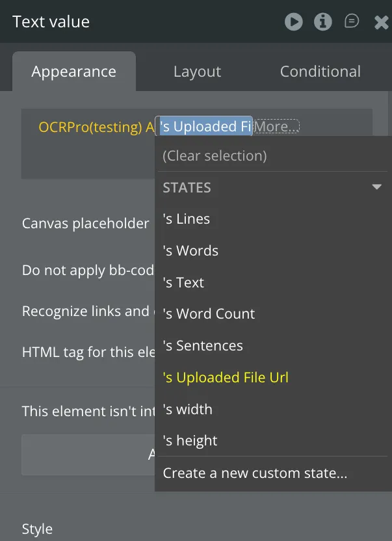Image resolution: width=392 pixels, height=541 pixels.
Task: Switch to the Layout tab
Action: click(x=197, y=72)
